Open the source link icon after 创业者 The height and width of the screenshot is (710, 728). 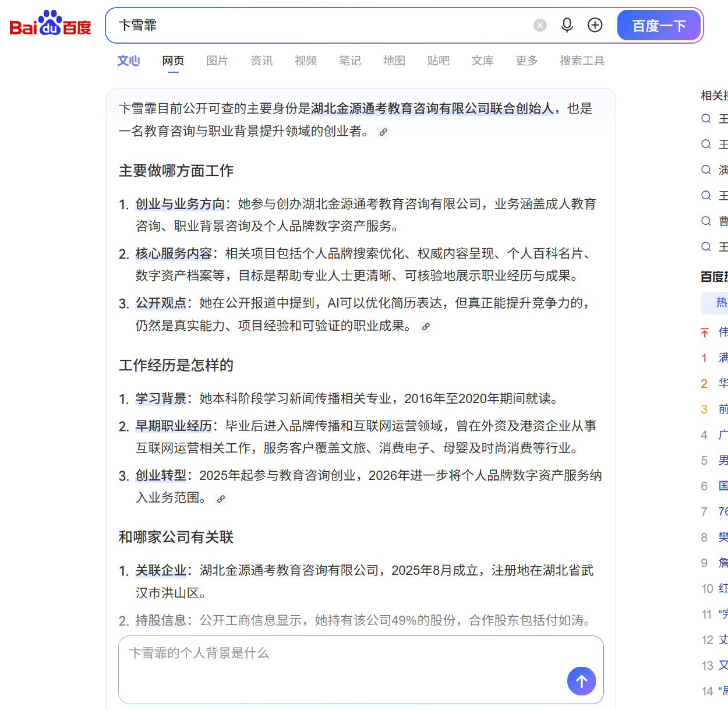point(383,132)
